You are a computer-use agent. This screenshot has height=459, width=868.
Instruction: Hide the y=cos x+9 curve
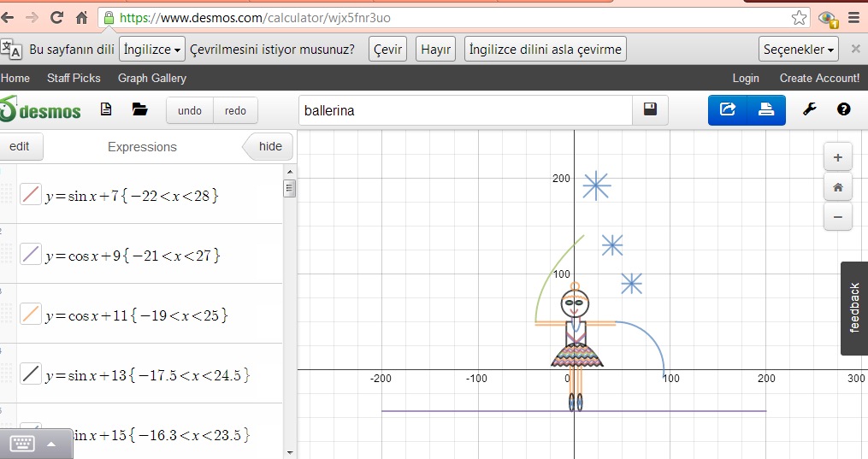tap(31, 254)
